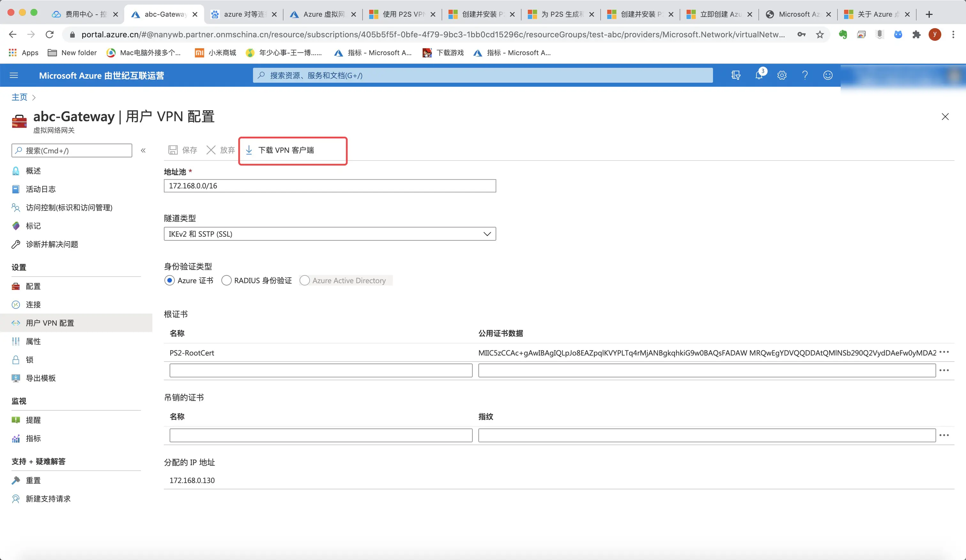Open the hamburger portal menu
Viewport: 966px width, 560px height.
(x=14, y=75)
